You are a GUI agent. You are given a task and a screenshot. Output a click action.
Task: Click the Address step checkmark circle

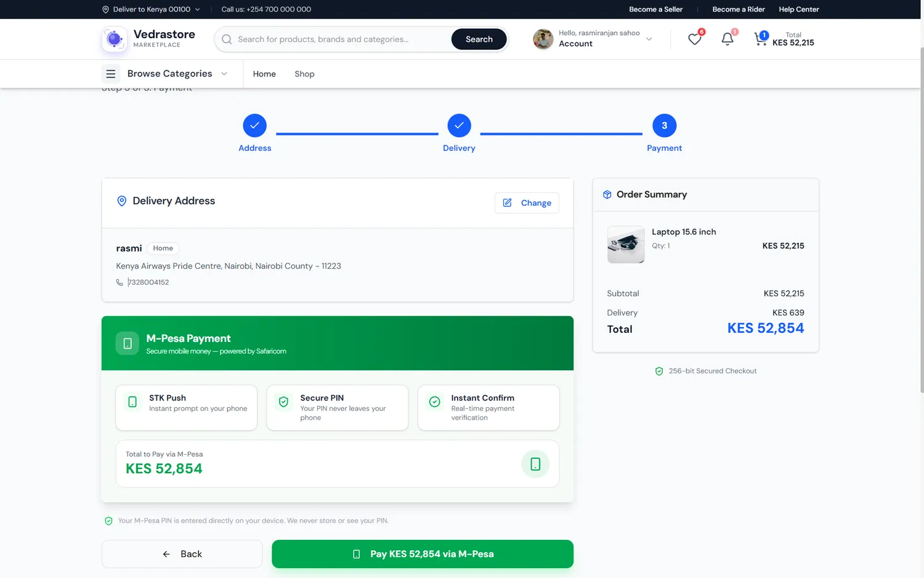point(254,126)
